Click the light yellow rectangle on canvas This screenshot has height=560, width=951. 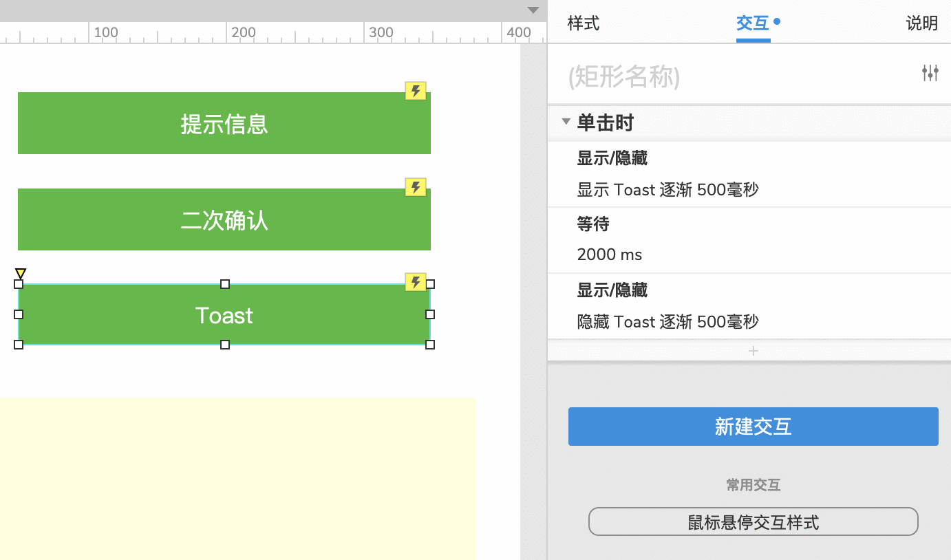pyautogui.click(x=238, y=478)
